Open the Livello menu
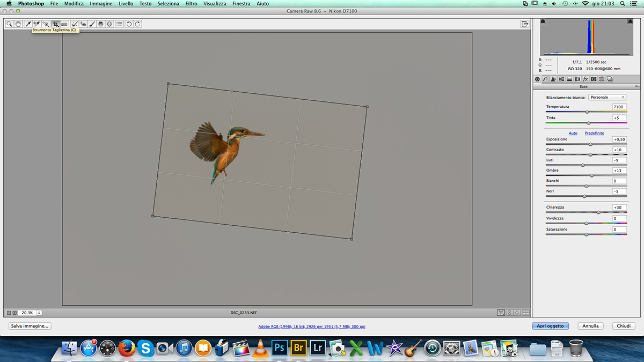The width and height of the screenshot is (644, 362). coord(126,4)
